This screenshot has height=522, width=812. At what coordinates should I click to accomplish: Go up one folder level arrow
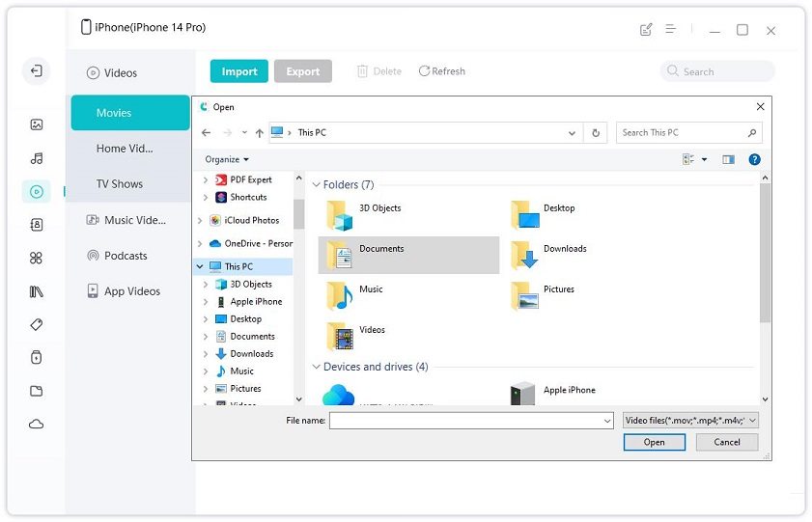pos(260,133)
